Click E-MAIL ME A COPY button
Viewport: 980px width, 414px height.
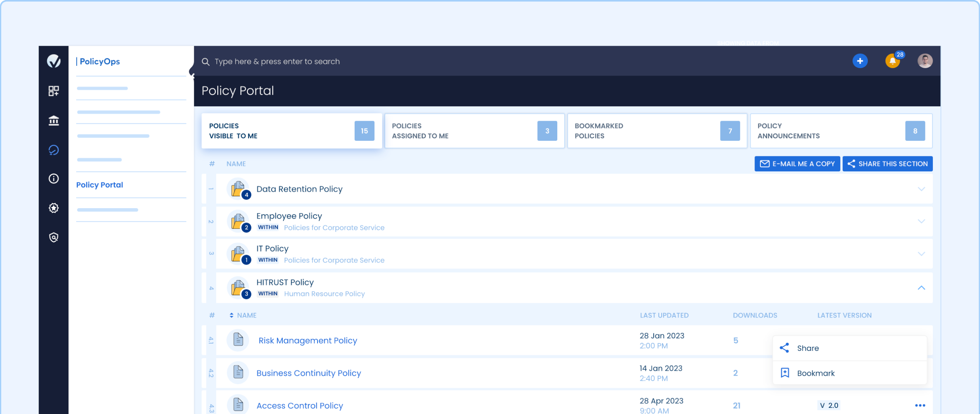[797, 164]
